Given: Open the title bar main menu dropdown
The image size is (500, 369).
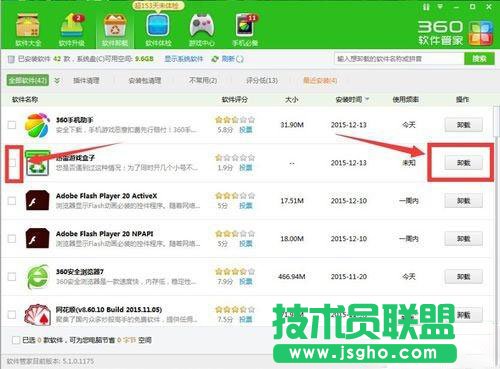Looking at the screenshot, I should pos(440,7).
